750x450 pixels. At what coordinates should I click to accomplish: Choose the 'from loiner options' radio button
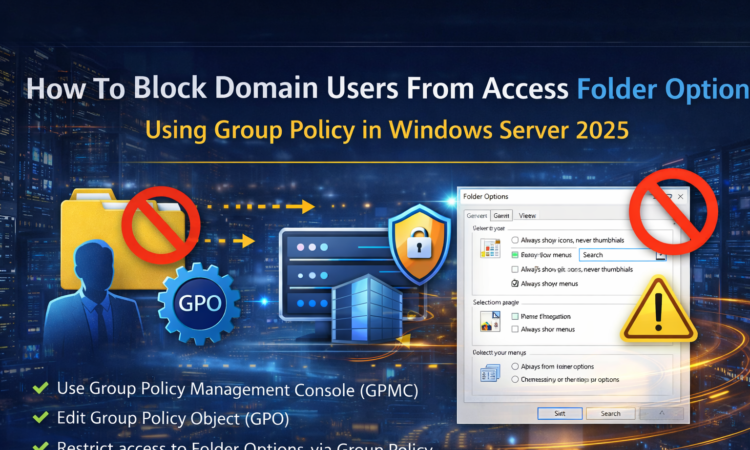pyautogui.click(x=515, y=366)
